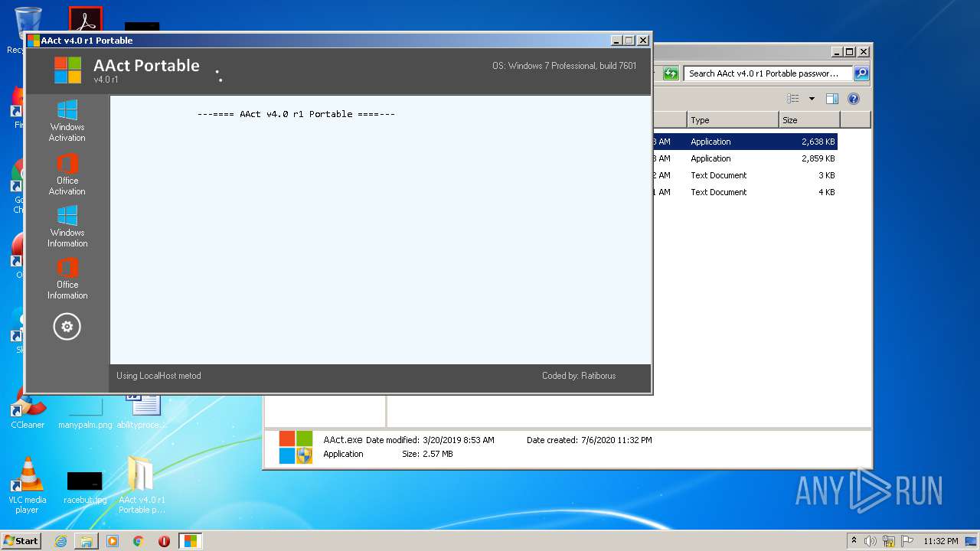Toggle the preview pane in Explorer
This screenshot has width=980, height=551.
pos(832,99)
